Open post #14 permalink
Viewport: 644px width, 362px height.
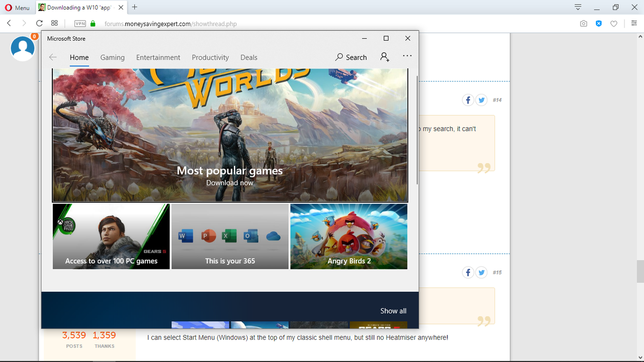point(497,100)
